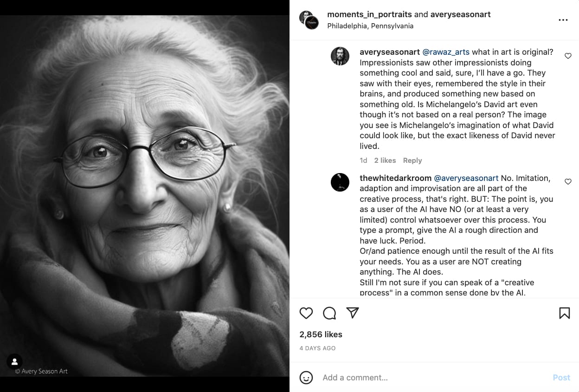Open thewhitedarkroom's profile avatar

coord(340,182)
